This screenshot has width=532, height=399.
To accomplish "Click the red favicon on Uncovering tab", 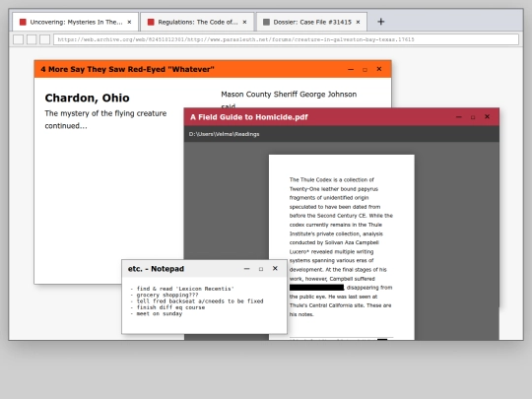I will 23,22.
